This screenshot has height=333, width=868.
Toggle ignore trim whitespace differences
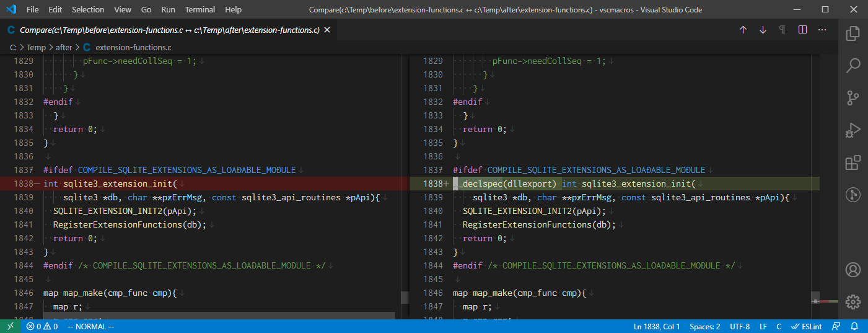click(783, 30)
